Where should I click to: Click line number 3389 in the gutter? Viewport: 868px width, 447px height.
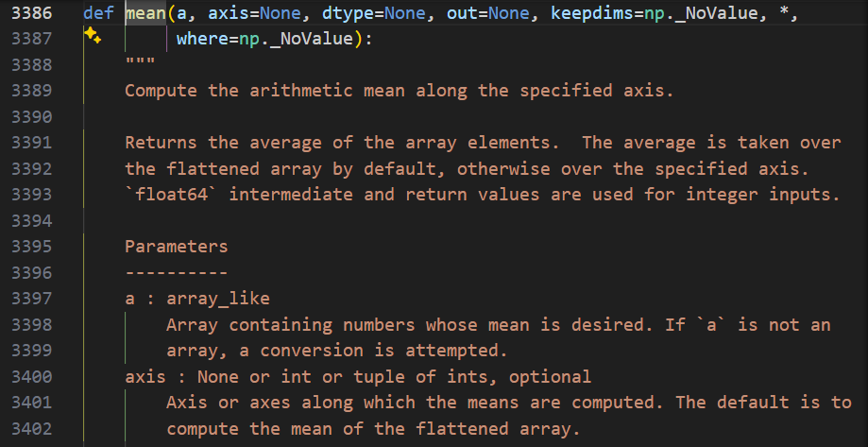33,92
